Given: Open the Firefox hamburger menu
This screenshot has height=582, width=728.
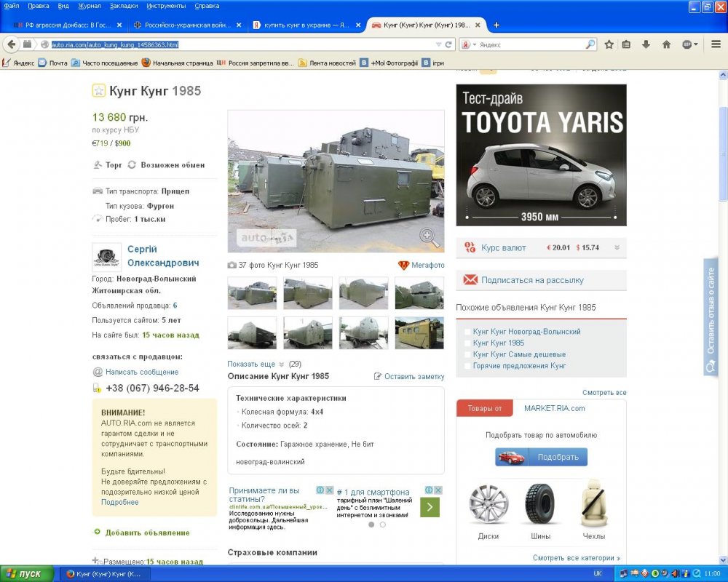Looking at the screenshot, I should [x=716, y=44].
